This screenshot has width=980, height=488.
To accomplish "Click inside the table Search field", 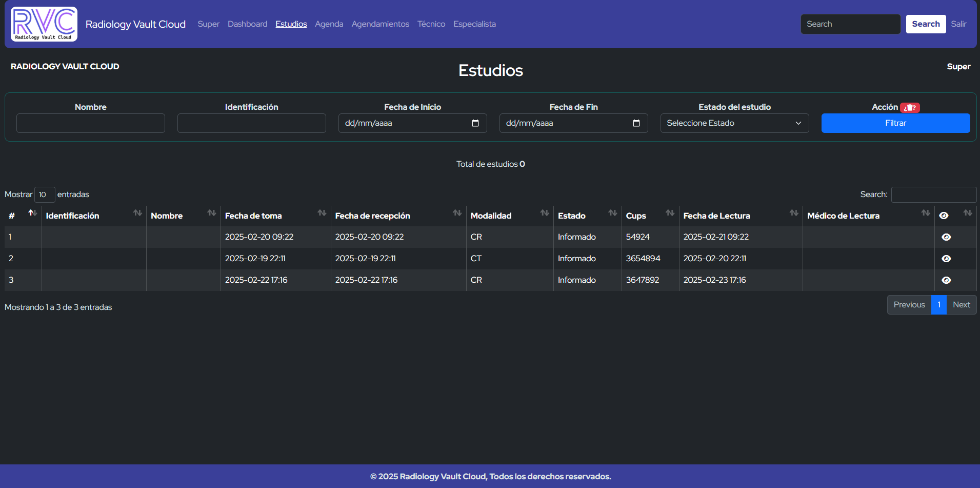I will tap(933, 194).
